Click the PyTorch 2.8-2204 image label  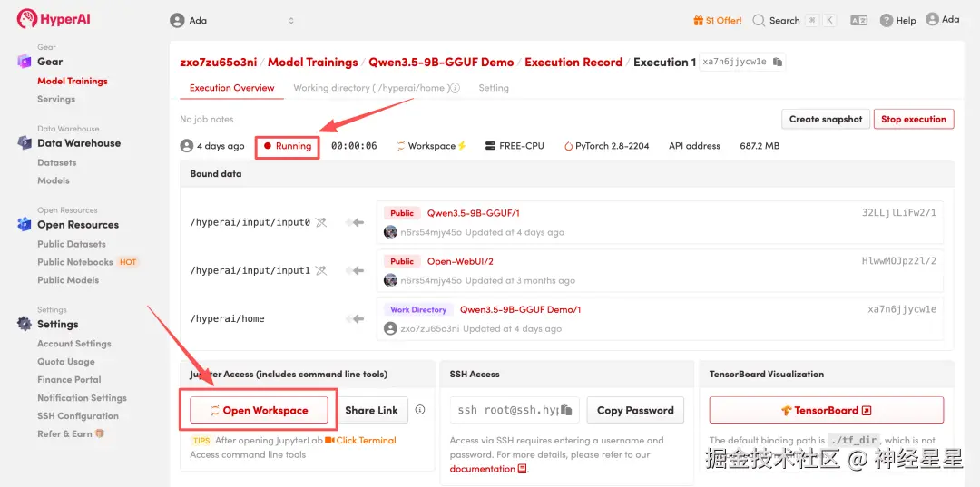tap(607, 146)
